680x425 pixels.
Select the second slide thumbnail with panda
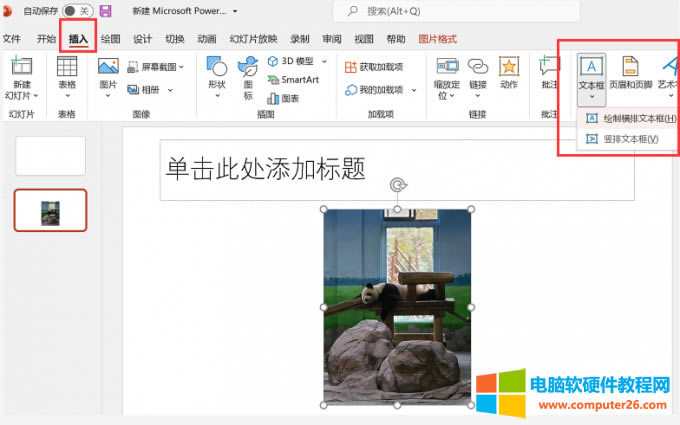pyautogui.click(x=50, y=210)
